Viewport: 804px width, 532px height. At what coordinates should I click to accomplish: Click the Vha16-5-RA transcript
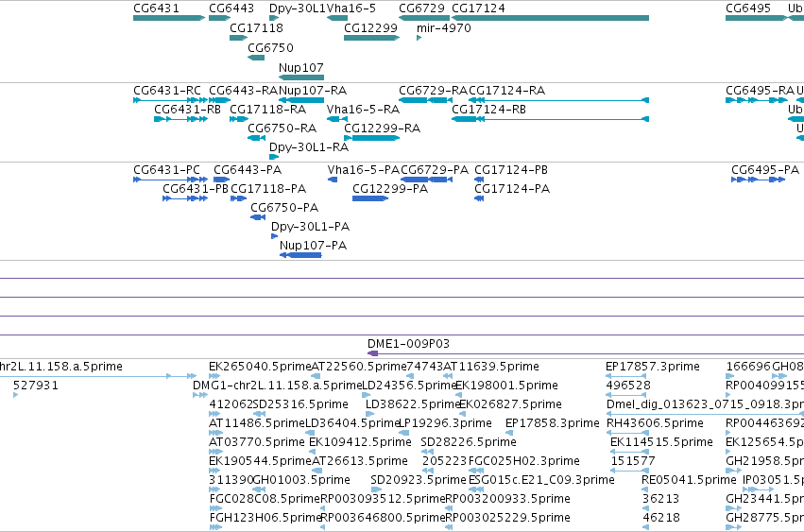coord(337,119)
